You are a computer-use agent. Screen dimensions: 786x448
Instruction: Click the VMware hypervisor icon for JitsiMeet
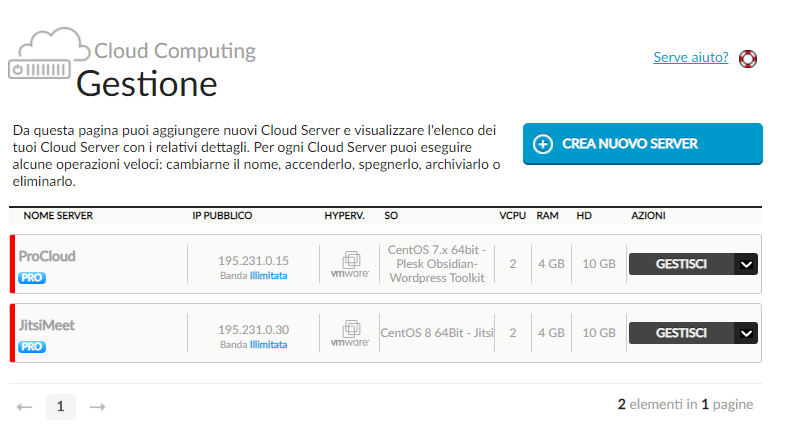[351, 333]
